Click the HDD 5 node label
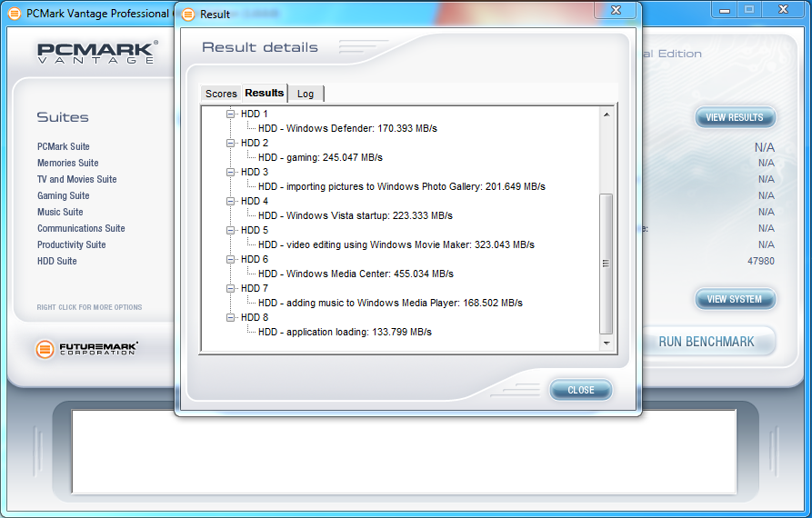812x518 pixels. click(255, 230)
